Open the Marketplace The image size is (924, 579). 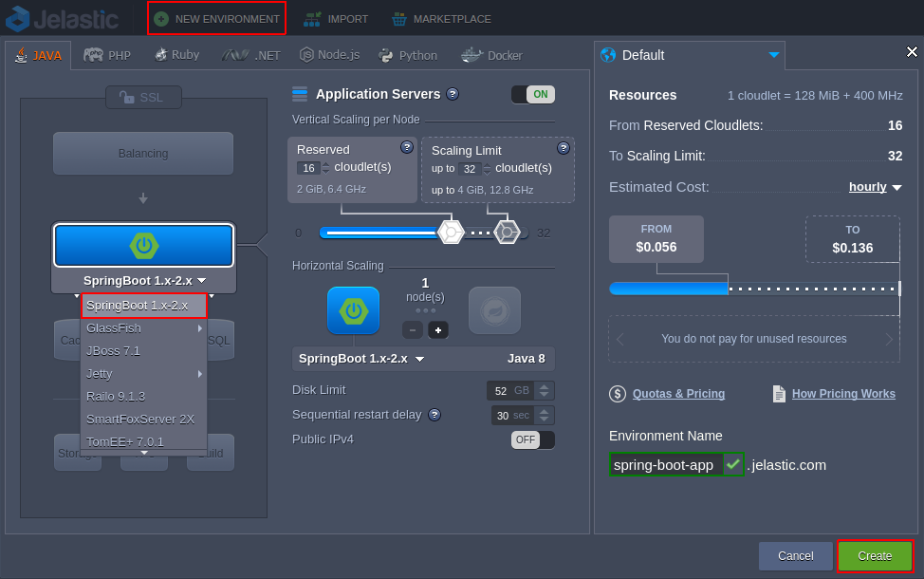click(x=441, y=19)
